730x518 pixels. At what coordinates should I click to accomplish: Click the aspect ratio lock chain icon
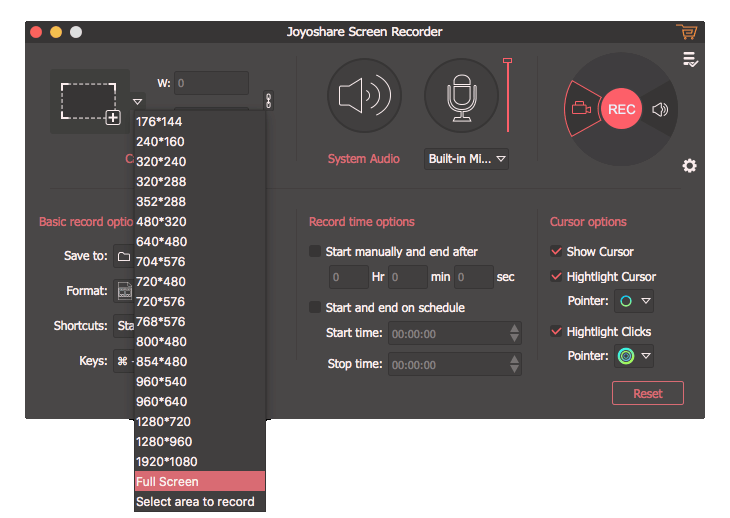pyautogui.click(x=269, y=100)
